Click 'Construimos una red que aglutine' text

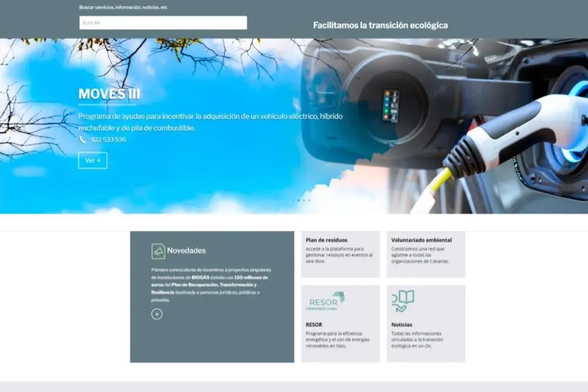(x=420, y=255)
